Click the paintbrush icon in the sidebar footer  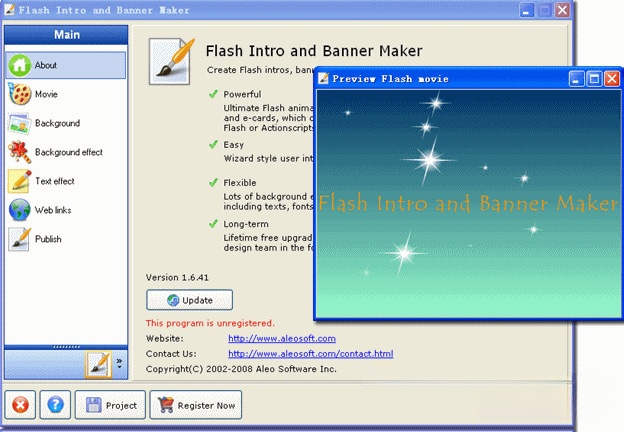(98, 364)
